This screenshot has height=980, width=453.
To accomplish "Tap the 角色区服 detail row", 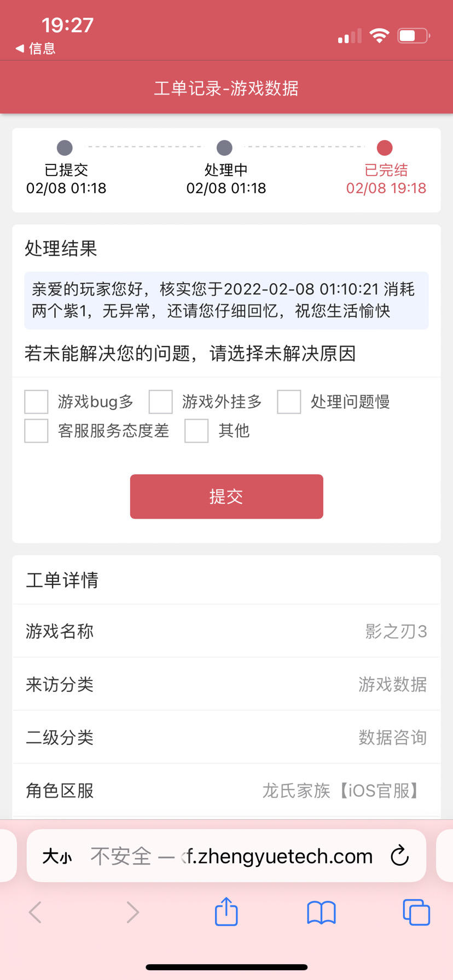I will pyautogui.click(x=226, y=790).
